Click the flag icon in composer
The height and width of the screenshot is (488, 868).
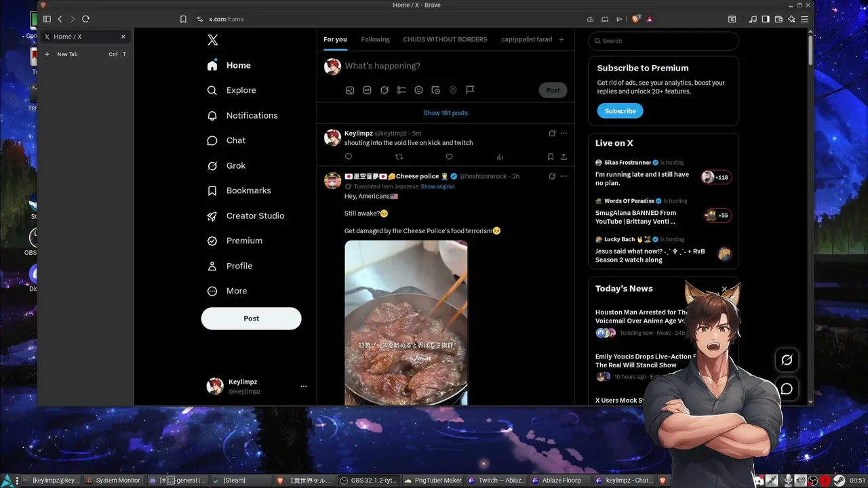pyautogui.click(x=470, y=90)
